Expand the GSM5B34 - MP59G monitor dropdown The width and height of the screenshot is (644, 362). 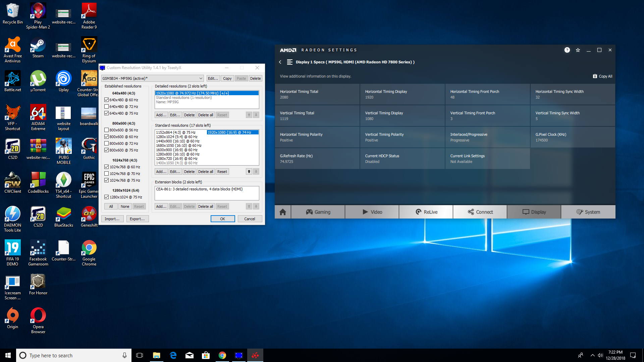(x=201, y=78)
